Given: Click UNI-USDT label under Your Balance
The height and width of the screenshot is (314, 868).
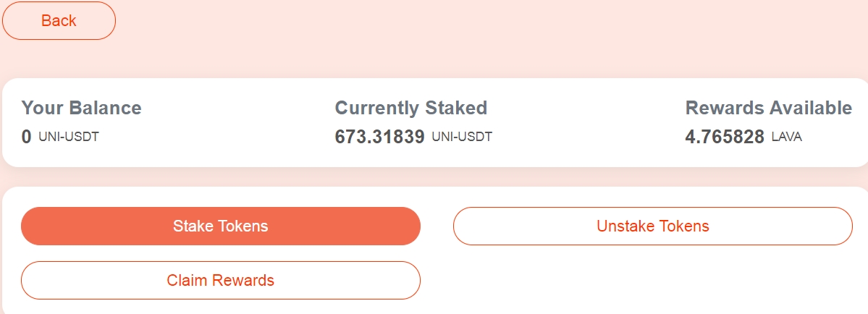Looking at the screenshot, I should pos(69,136).
